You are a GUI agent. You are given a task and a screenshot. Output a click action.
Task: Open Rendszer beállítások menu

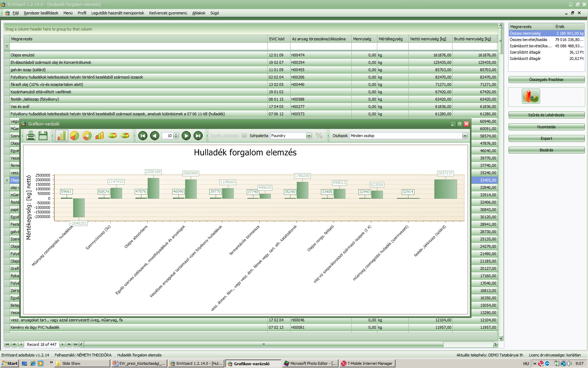pyautogui.click(x=41, y=13)
